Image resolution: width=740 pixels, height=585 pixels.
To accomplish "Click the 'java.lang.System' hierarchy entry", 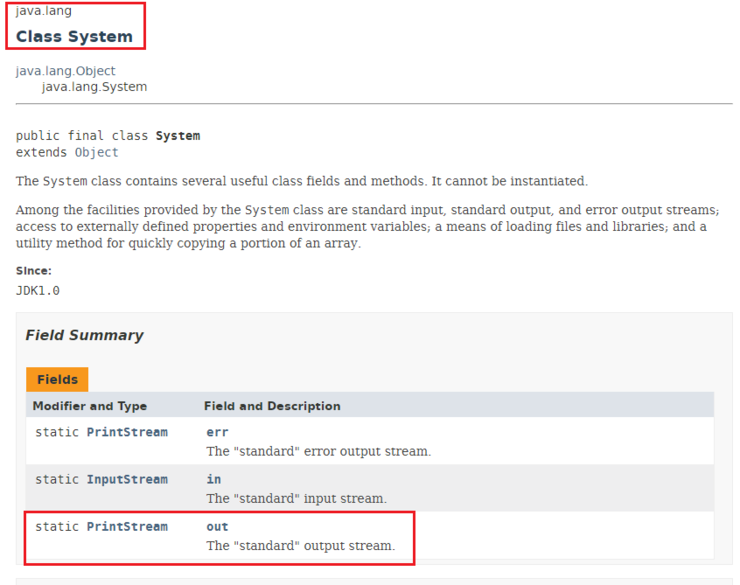I will coord(94,87).
